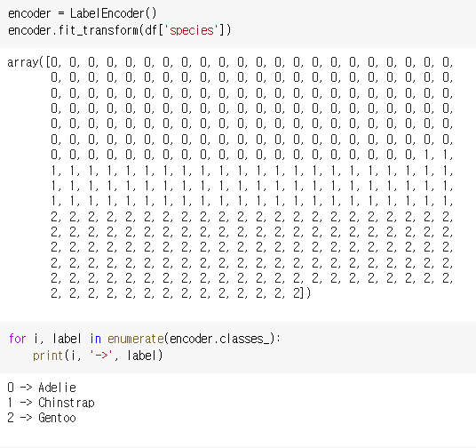Click the LabelEncoder() code line
This screenshot has height=448, width=476.
[x=82, y=13]
